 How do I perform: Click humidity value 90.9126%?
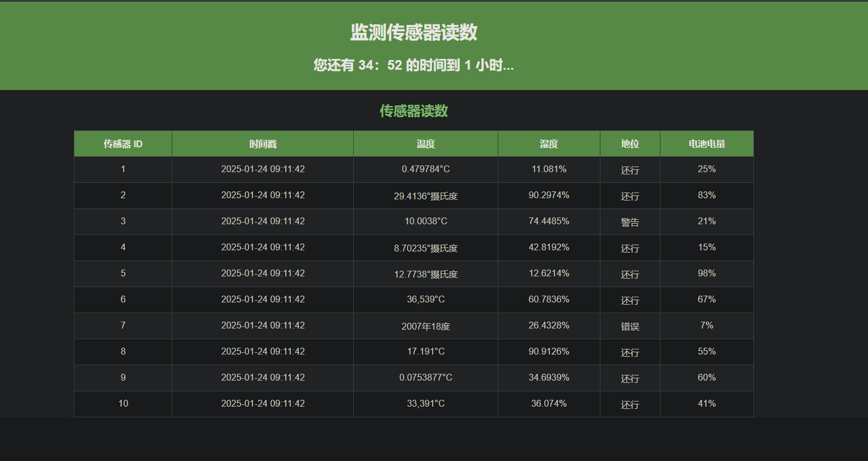pos(549,352)
